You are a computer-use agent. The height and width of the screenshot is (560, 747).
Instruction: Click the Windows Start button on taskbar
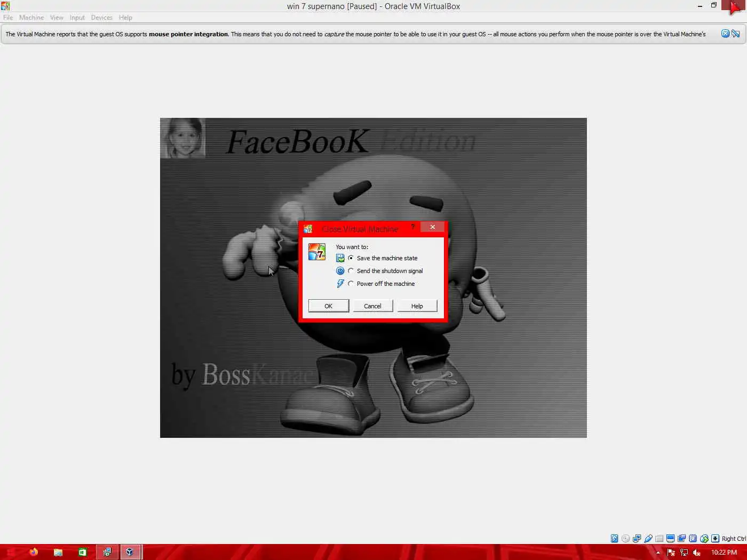(10, 552)
